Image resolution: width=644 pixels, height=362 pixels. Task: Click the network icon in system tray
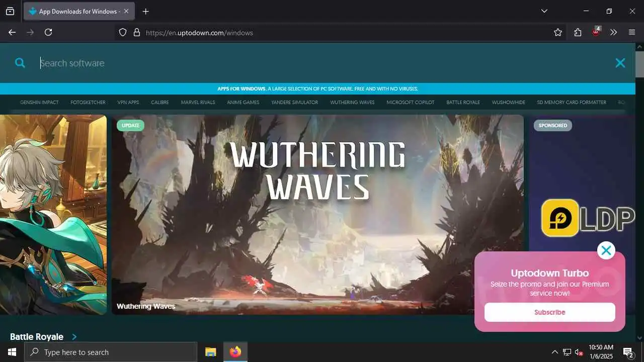567,352
